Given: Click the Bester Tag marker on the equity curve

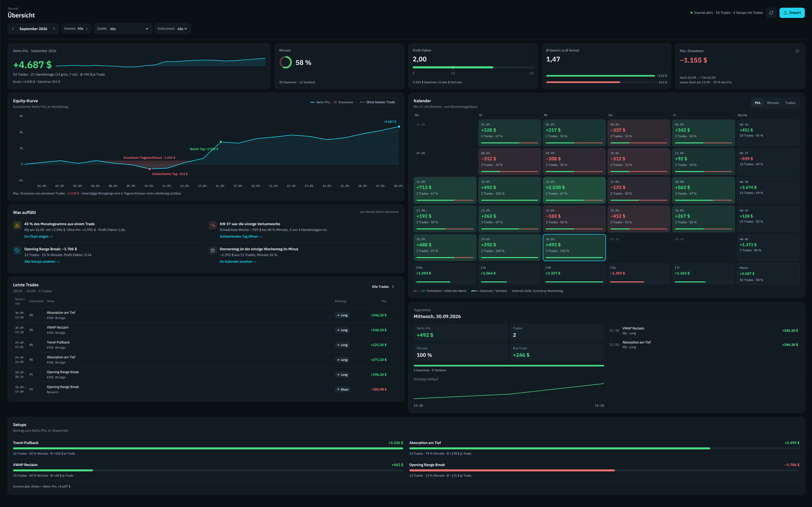Looking at the screenshot, I should pyautogui.click(x=221, y=142).
